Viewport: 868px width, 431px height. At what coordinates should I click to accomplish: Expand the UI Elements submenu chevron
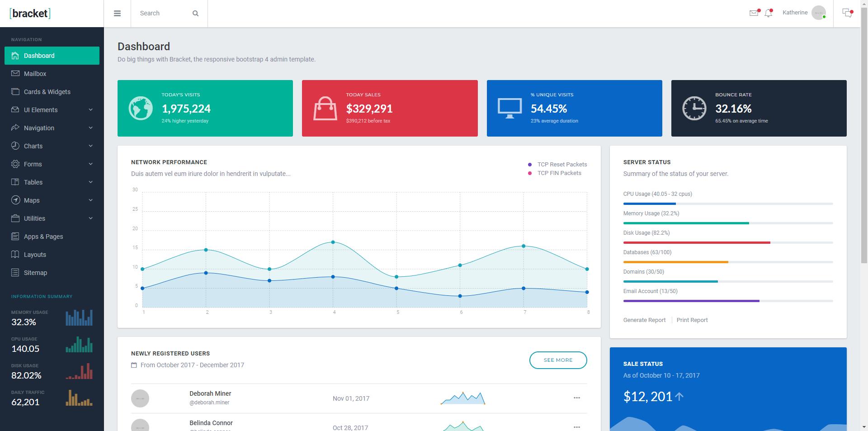90,110
